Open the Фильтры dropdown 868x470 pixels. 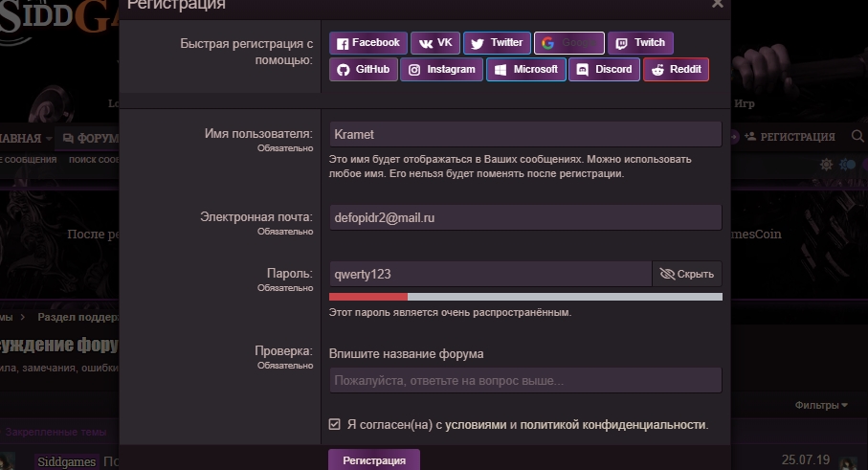point(821,405)
